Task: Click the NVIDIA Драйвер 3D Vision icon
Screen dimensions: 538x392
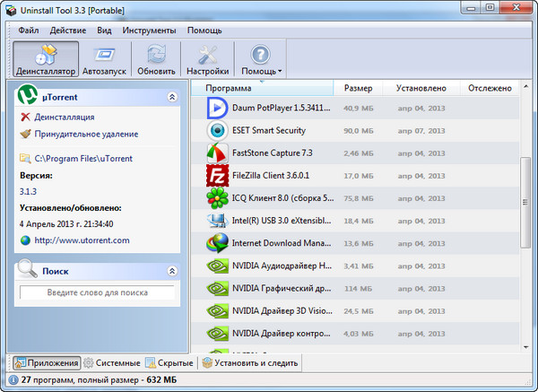Action: 217,311
